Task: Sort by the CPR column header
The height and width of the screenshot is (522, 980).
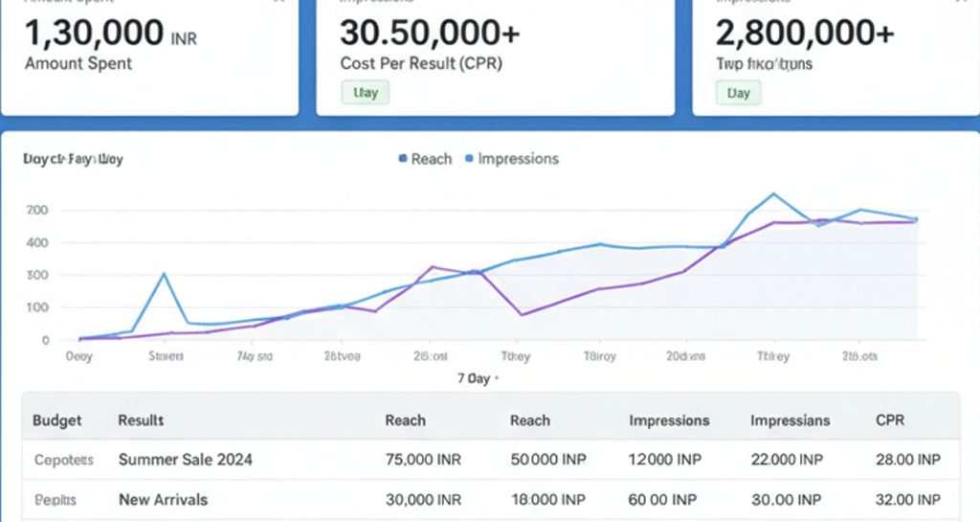Action: (890, 420)
